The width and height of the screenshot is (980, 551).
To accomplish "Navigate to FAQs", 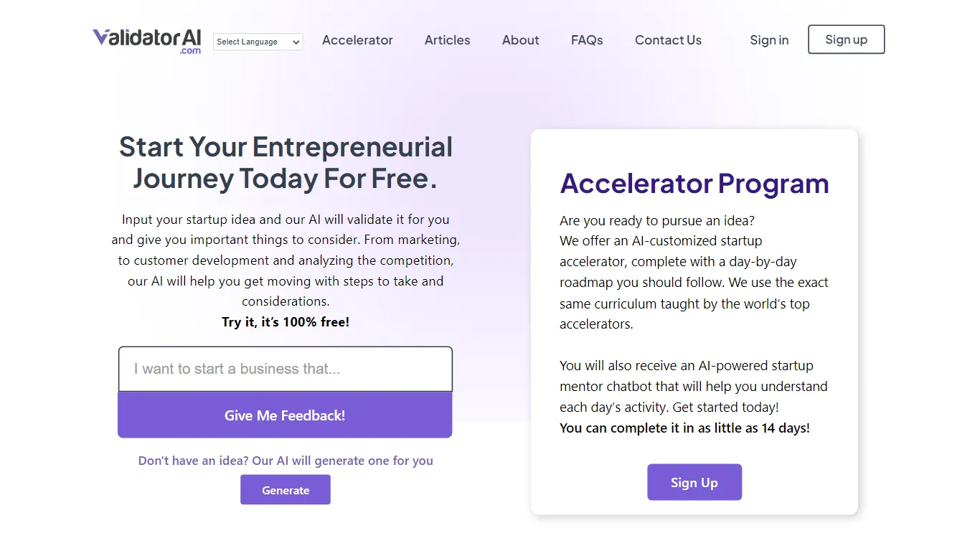I will 587,40.
